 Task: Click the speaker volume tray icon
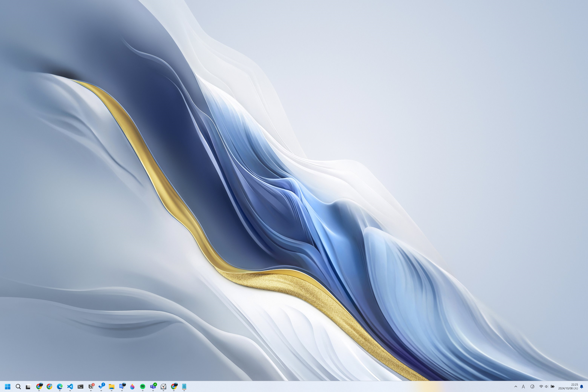point(547,387)
